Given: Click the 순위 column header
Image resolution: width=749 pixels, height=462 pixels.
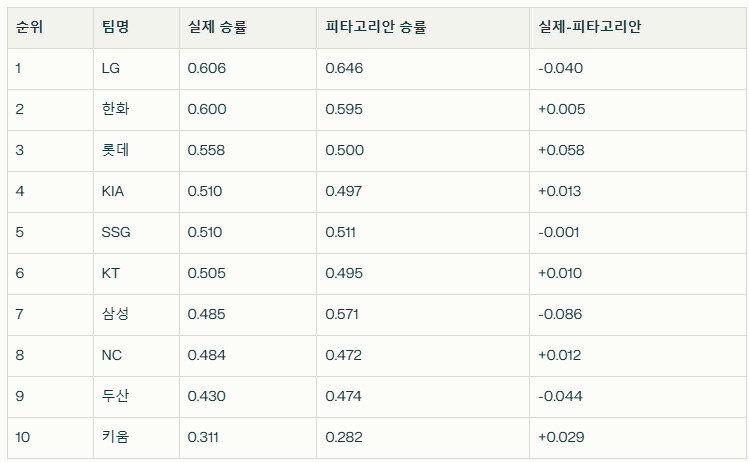Looking at the screenshot, I should tap(50, 27).
